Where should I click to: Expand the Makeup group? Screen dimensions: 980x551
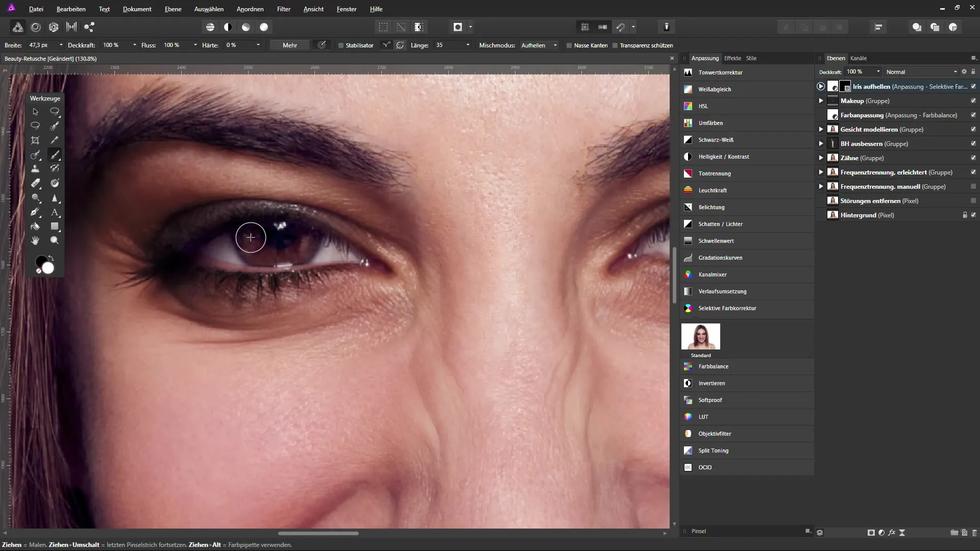click(x=821, y=101)
